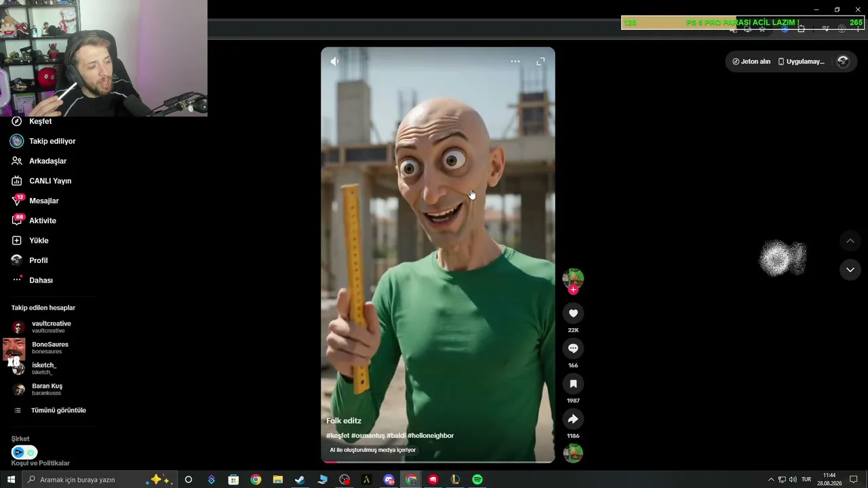
Task: Enter fullscreen with the expand icon
Action: (540, 62)
